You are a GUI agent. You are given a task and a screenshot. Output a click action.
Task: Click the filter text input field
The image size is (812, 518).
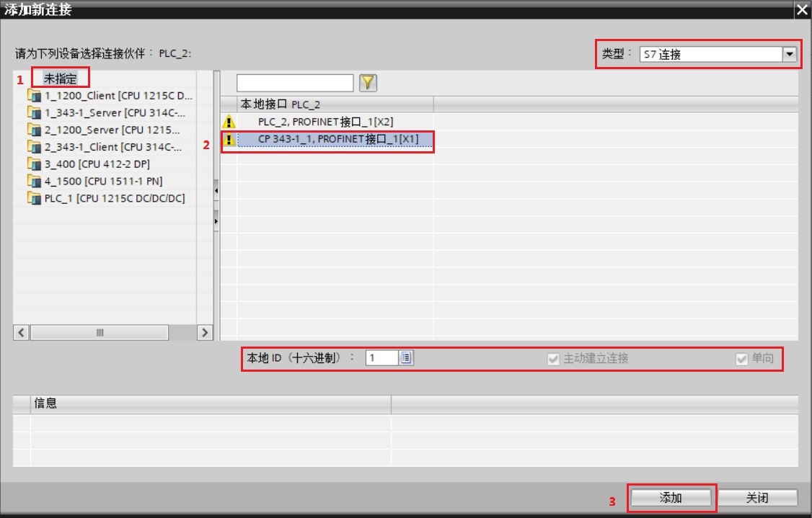pos(295,83)
